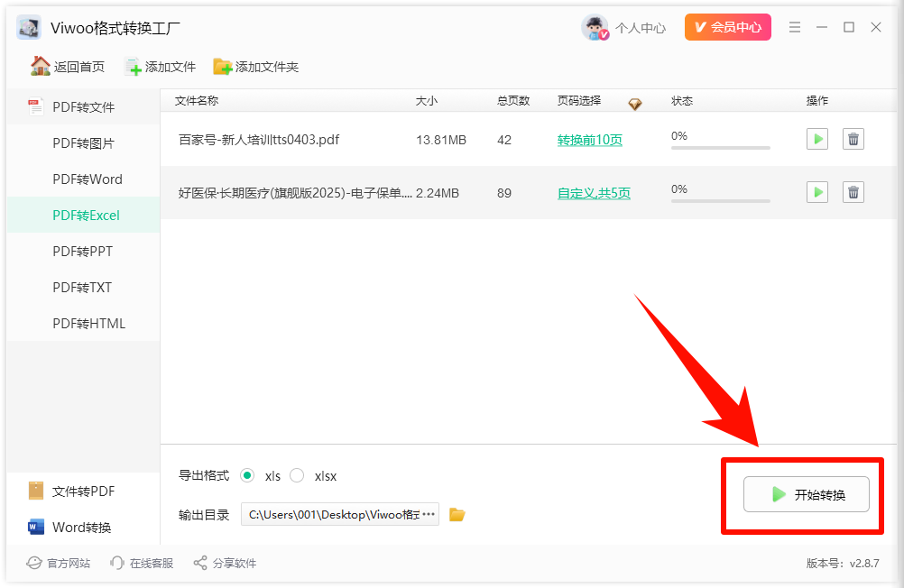Click progress bar of 好医保 file

click(721, 201)
